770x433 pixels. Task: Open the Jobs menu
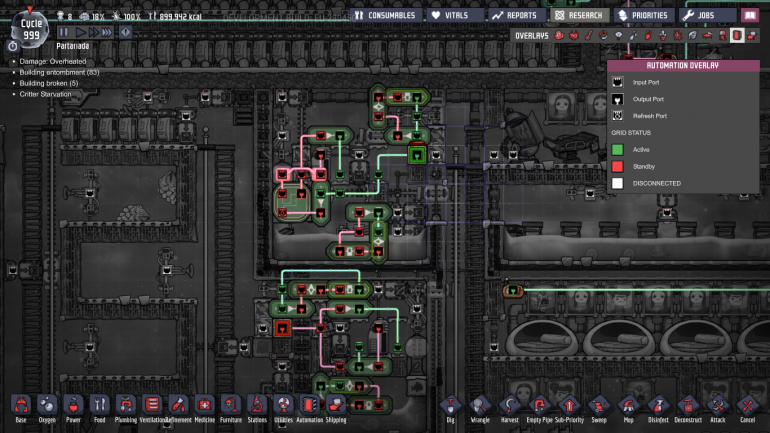point(707,15)
